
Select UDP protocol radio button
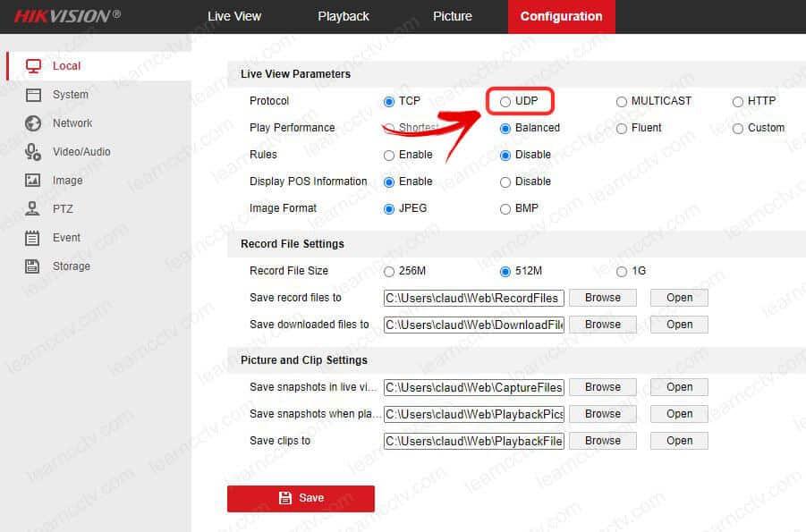[505, 101]
